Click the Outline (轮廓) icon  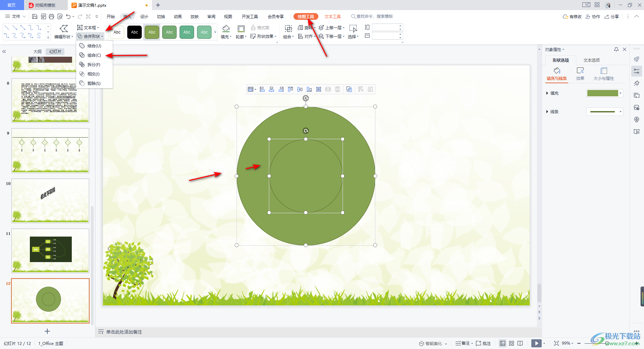[x=241, y=29]
